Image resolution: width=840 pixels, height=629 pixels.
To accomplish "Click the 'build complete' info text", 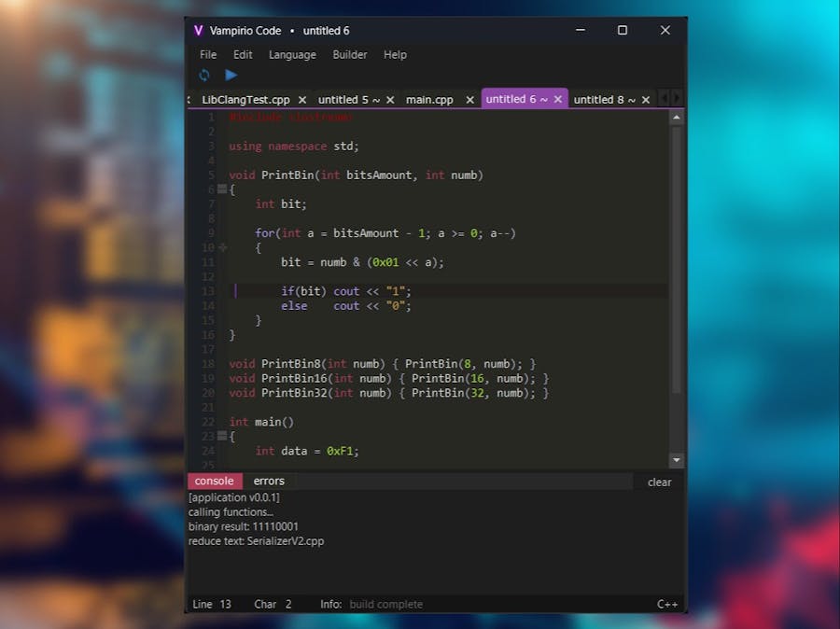I will [x=386, y=605].
